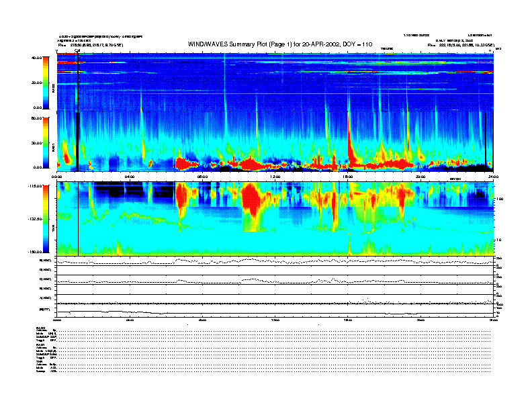Click the 60.00 tick on RAD1 scale
The width and height of the screenshot is (532, 411).
(x=36, y=118)
